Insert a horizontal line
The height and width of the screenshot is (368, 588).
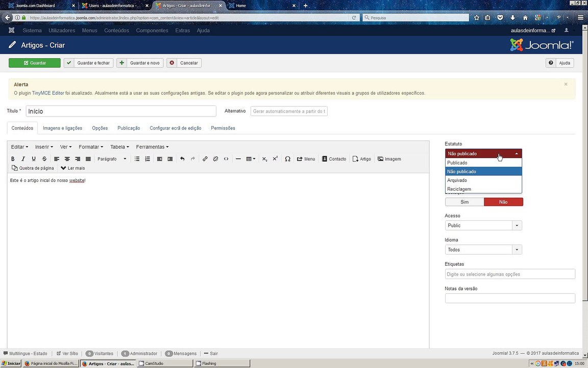pyautogui.click(x=238, y=159)
